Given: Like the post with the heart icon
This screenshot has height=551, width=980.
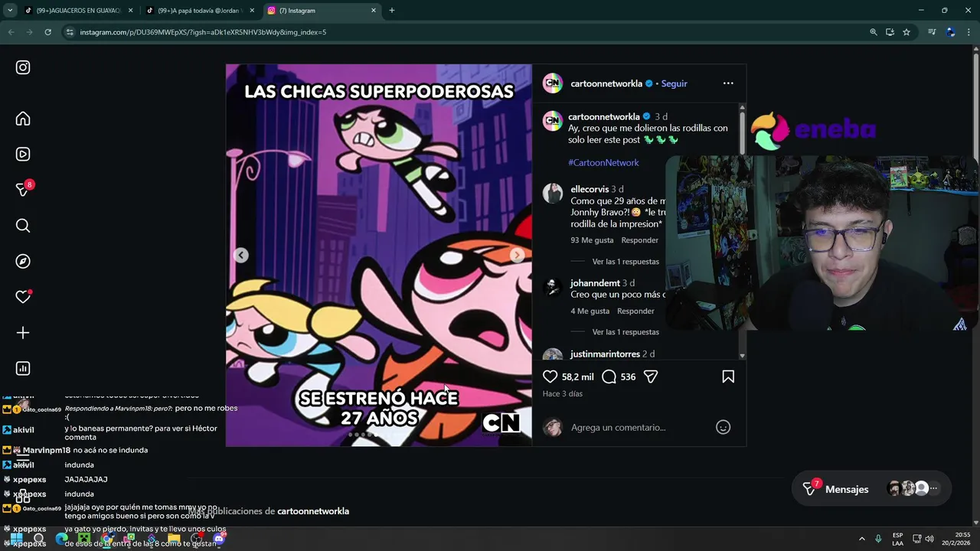Looking at the screenshot, I should point(550,377).
